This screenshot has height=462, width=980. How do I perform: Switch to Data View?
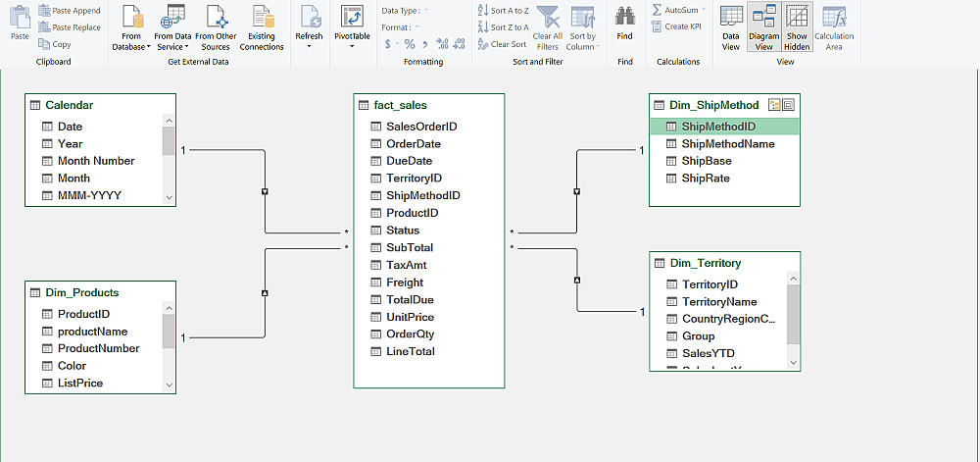click(x=731, y=27)
